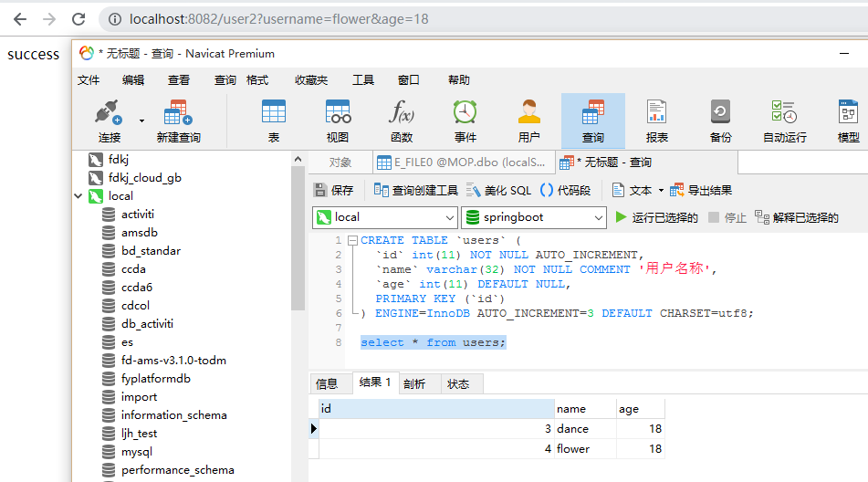Viewport: 868px width, 482px height.
Task: Click the id column header
Action: [436, 408]
